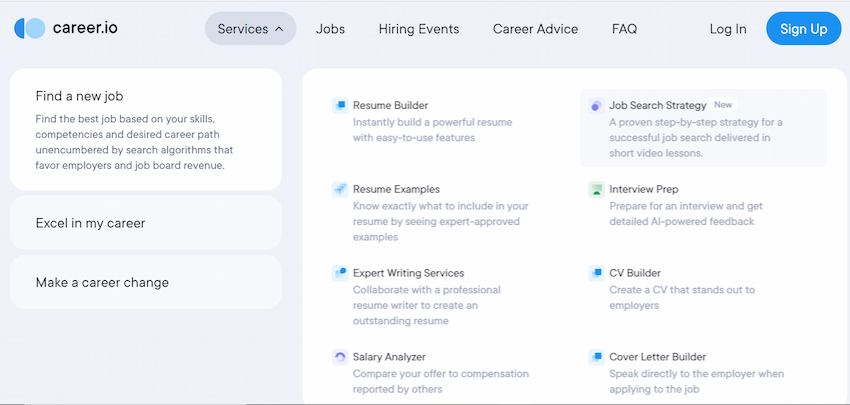Click the Expert Writing Services icon
850x405 pixels.
tap(340, 273)
